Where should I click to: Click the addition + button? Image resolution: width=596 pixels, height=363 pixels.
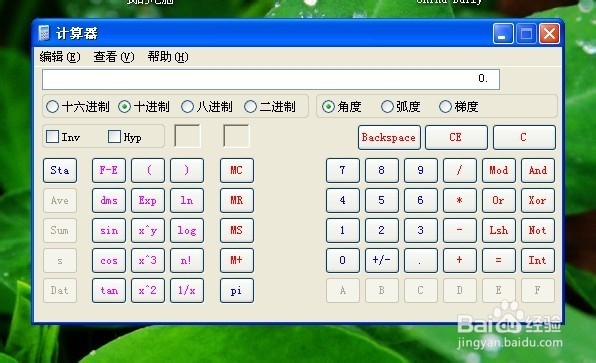pos(460,260)
